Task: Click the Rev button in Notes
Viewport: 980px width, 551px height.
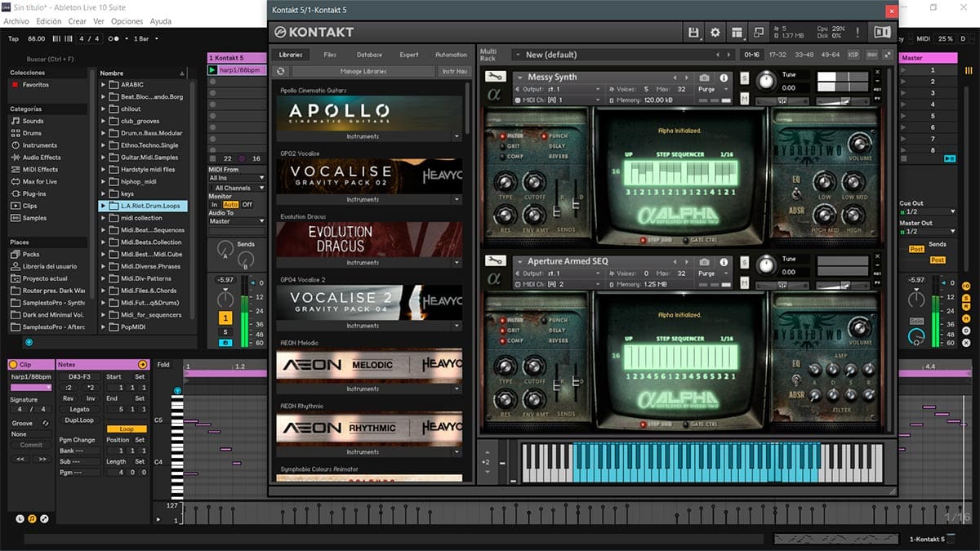Action: click(68, 398)
